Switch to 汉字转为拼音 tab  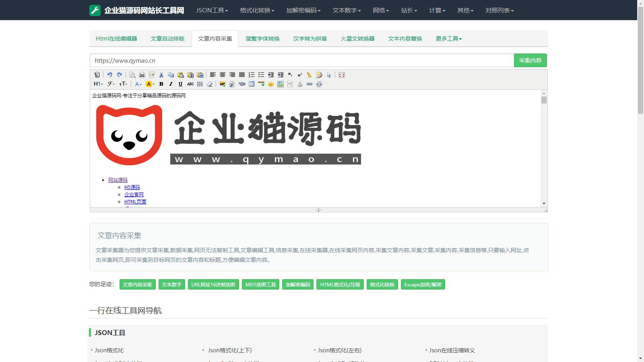(x=310, y=39)
